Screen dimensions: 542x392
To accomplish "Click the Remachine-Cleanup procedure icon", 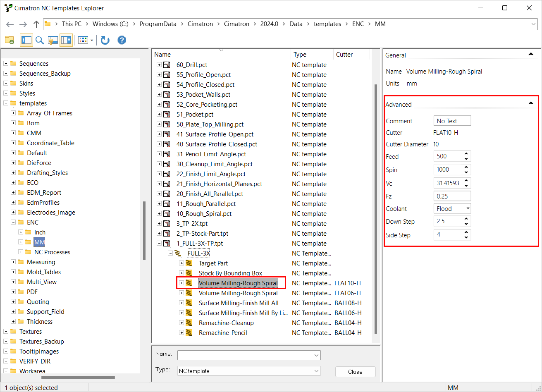I will (189, 323).
